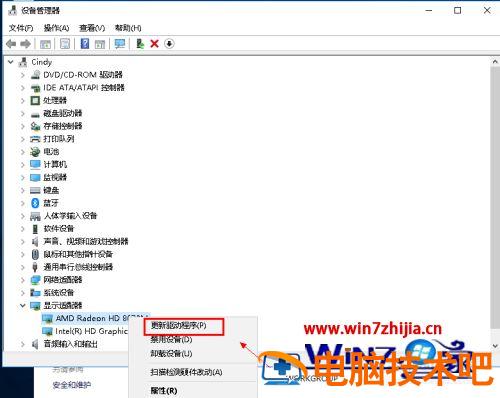
Task: Click the scan hardware monitor toolbar icon
Action: [120, 44]
